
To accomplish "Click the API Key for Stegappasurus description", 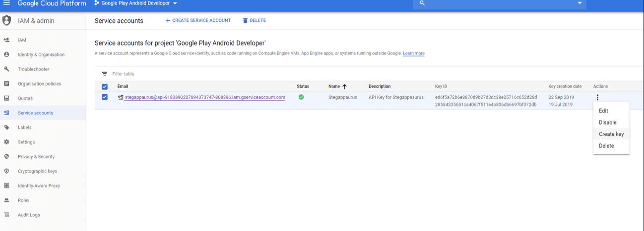I will pyautogui.click(x=396, y=97).
